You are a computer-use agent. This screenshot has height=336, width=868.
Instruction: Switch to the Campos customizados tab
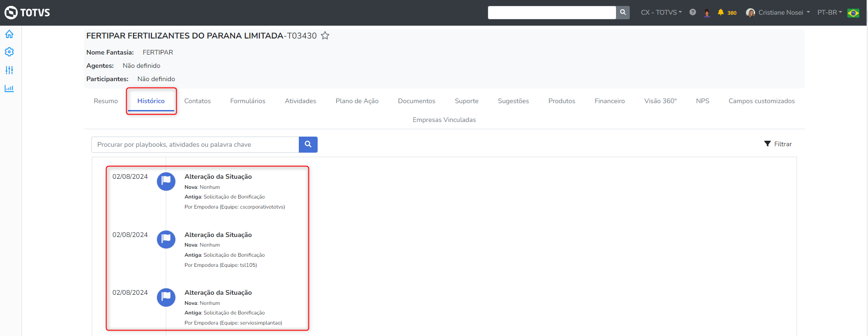(762, 101)
